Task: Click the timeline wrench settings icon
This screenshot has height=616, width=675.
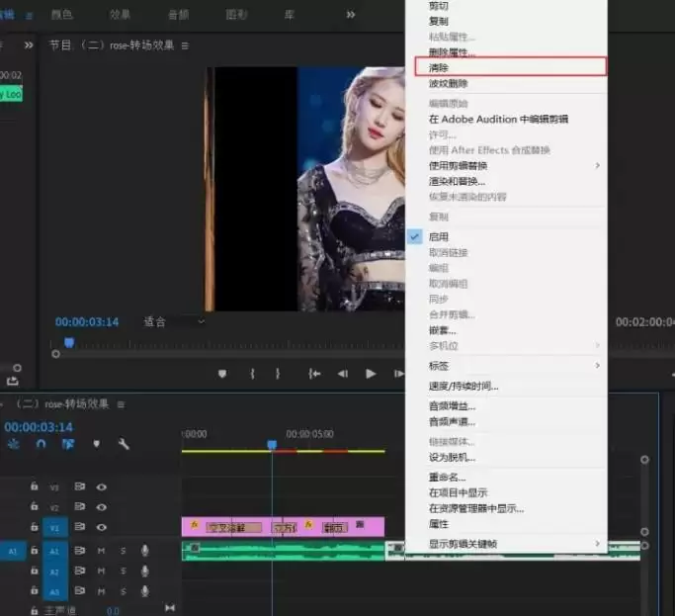Action: pyautogui.click(x=124, y=445)
